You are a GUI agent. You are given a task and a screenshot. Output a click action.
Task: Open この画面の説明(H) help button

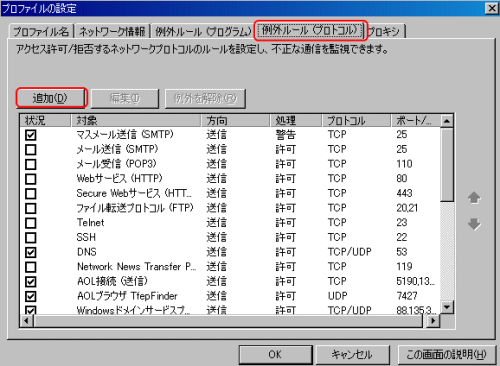(x=446, y=355)
